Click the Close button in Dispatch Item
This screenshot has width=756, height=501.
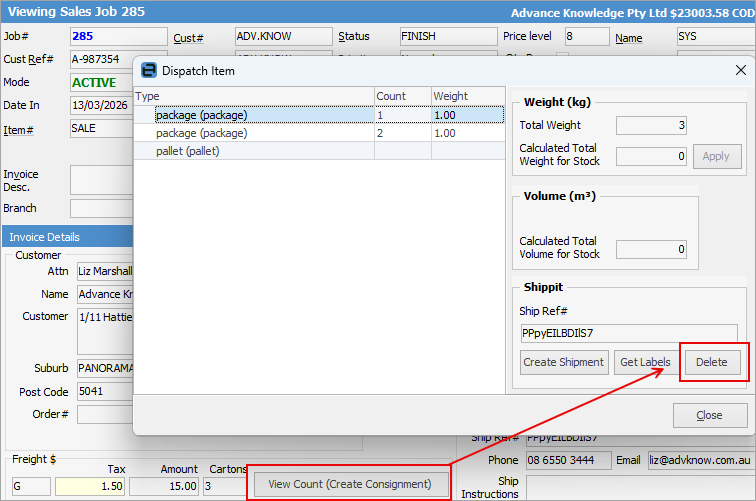[x=710, y=415]
